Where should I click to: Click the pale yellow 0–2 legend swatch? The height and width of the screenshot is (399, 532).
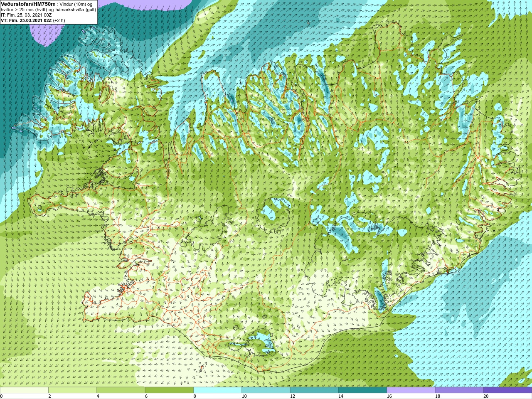click(24, 390)
